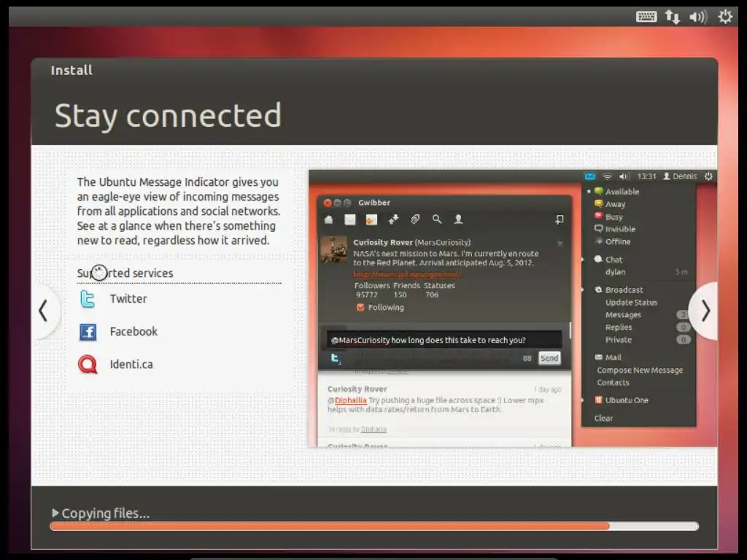Click the "Stay connected" slide title

pos(168,116)
